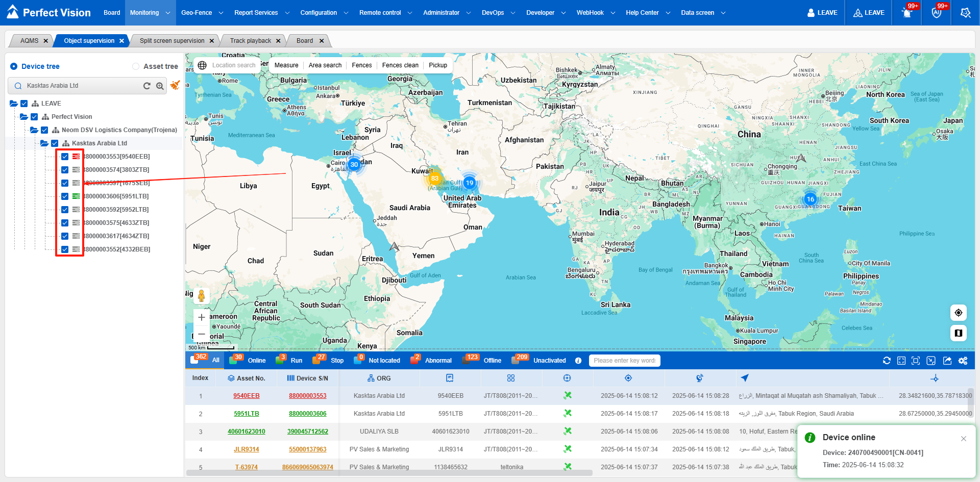Open the Split screen supervision tab
The image size is (980, 482).
(x=172, y=41)
